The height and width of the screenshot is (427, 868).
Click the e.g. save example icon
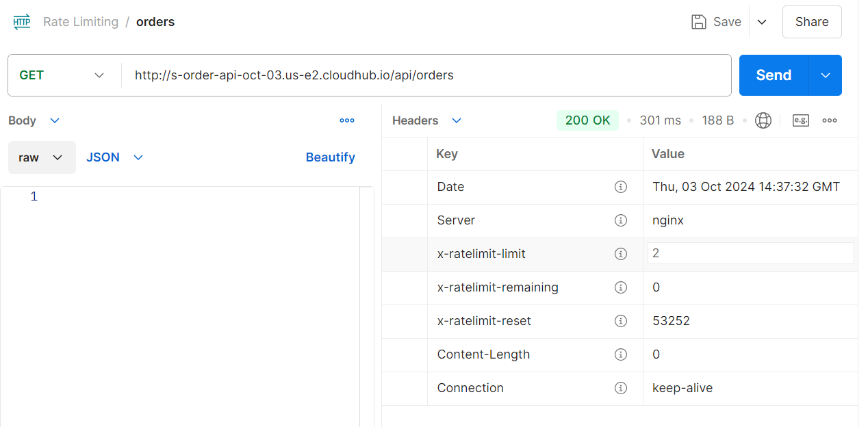click(800, 120)
